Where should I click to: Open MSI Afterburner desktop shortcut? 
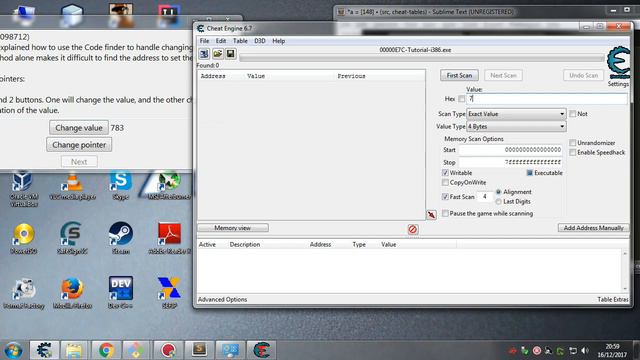(169, 186)
